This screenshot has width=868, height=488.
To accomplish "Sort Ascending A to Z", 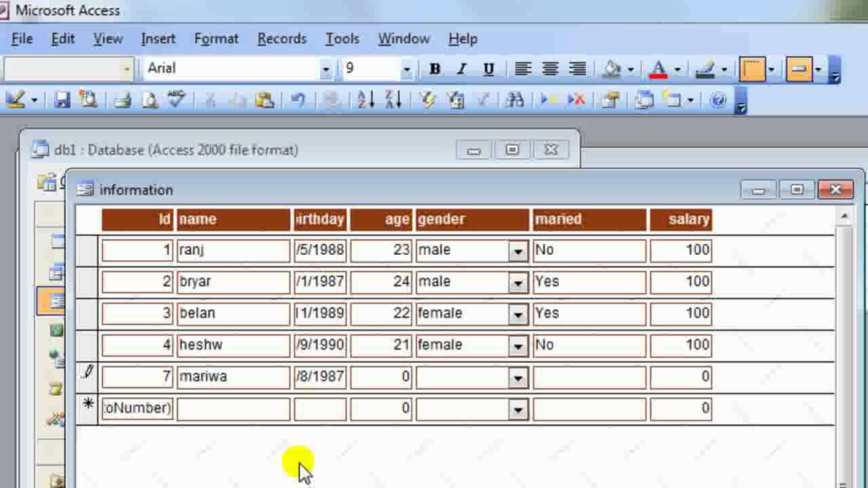I will 366,100.
